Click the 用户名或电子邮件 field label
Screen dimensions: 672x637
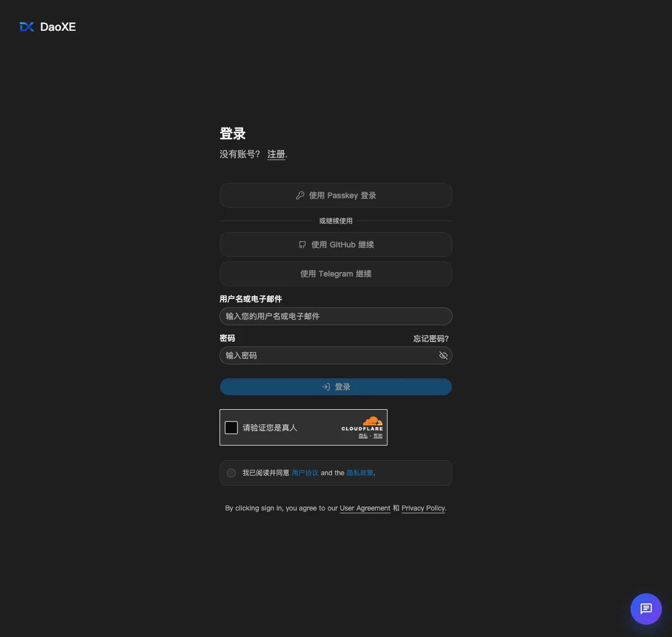click(251, 299)
